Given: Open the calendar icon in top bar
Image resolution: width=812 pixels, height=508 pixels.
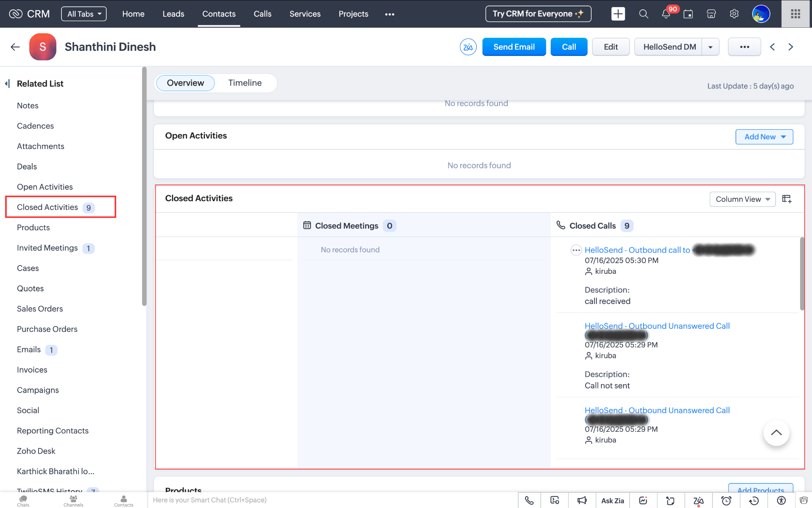Looking at the screenshot, I should 688,14.
